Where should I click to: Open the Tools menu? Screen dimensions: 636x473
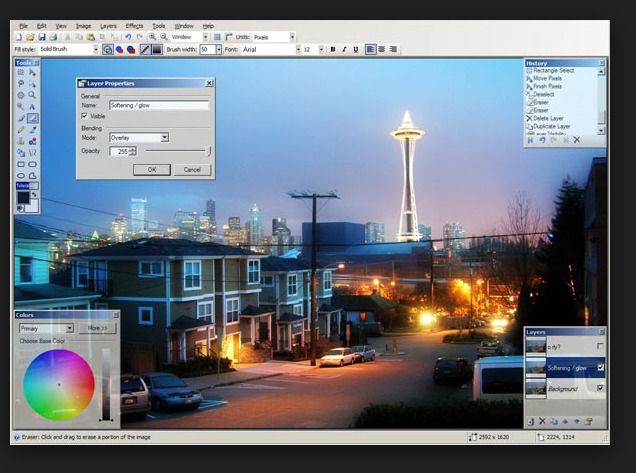click(x=159, y=26)
